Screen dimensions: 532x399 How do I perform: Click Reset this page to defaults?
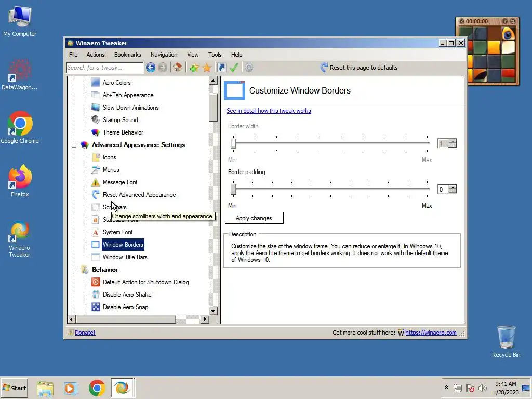[x=359, y=68]
